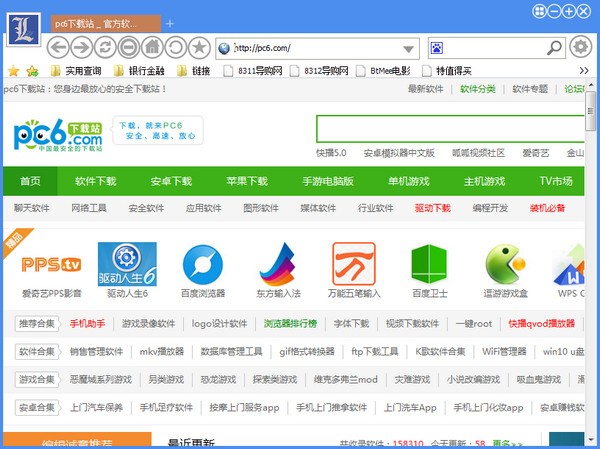Click the 百度卫士 green shield icon

tap(431, 265)
